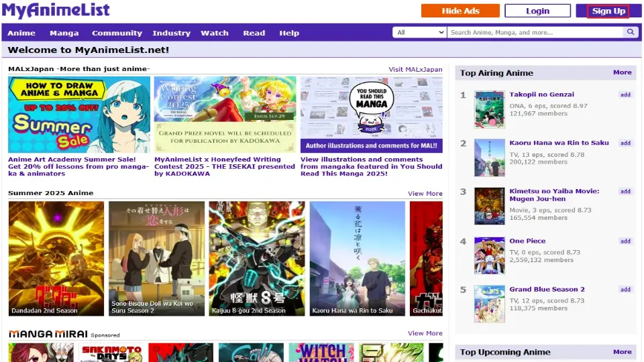The image size is (644, 362).
Task: Open Kaijuu 8-gou 2nd Season poster
Action: pos(257,258)
